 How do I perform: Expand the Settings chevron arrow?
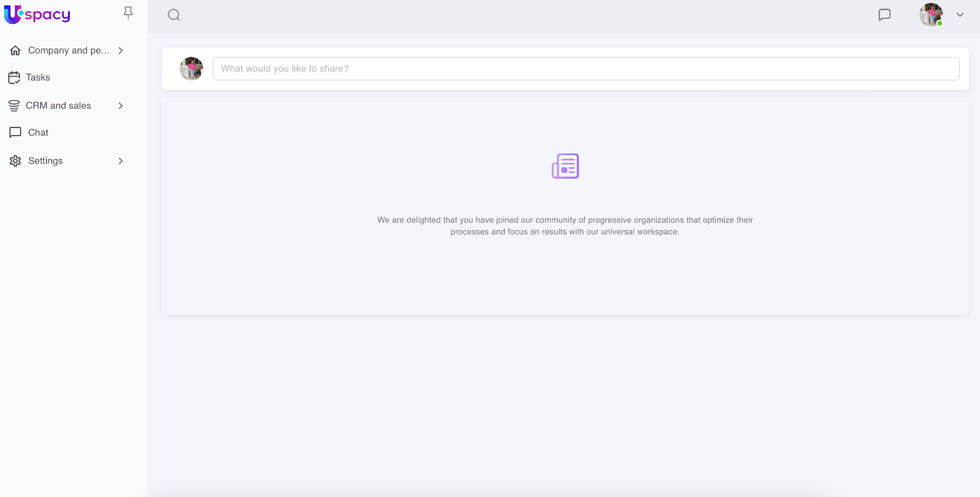121,161
